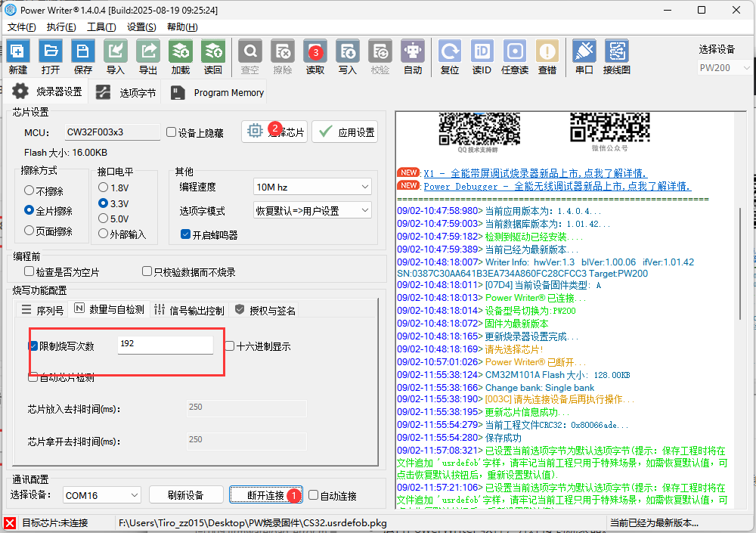
Task: Click the log panel vertical scrollbar
Action: 739,263
